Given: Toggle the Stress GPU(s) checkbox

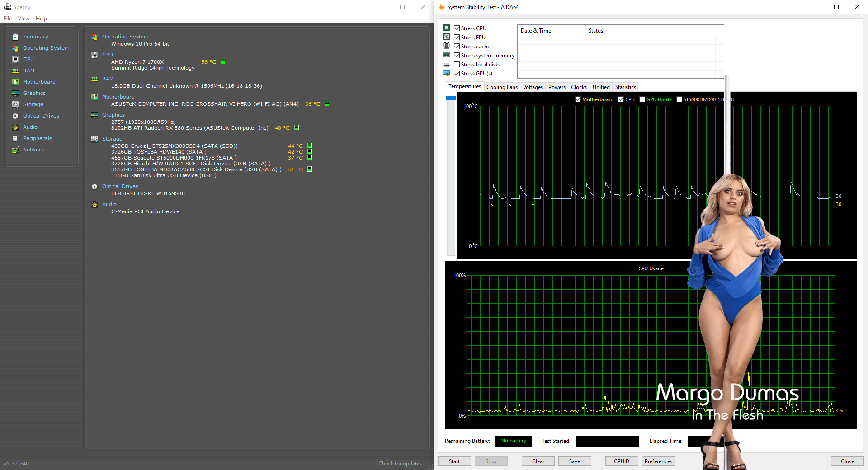Looking at the screenshot, I should pos(457,74).
